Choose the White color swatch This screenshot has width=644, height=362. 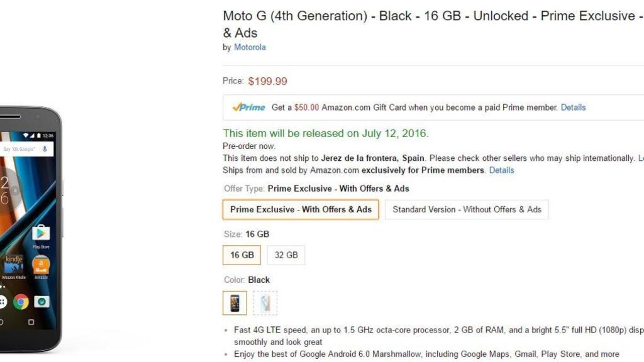[x=265, y=303]
